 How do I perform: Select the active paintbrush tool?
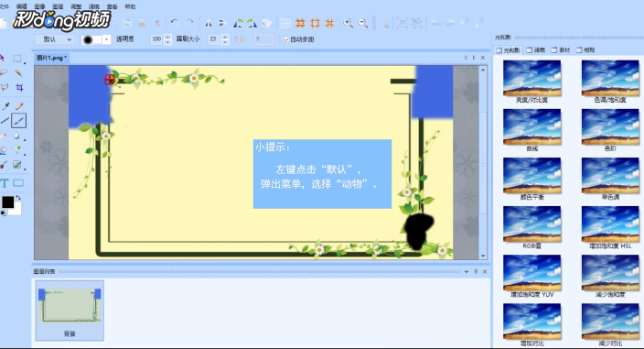pos(19,121)
